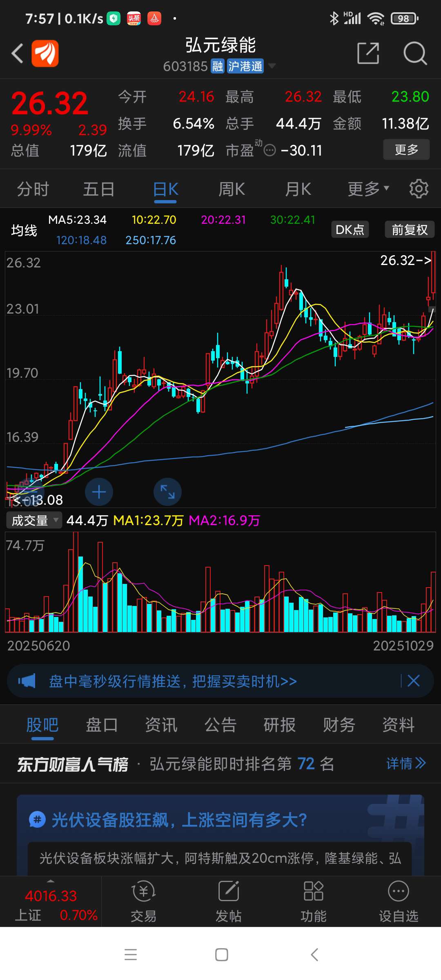This screenshot has width=441, height=980.
Task: Tap the orange Eastmoney app logo
Action: click(45, 53)
